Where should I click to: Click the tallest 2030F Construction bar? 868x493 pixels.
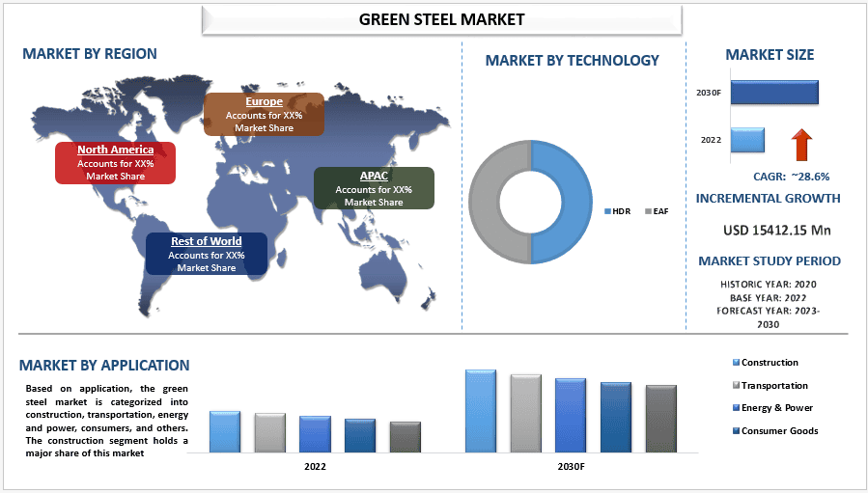pyautogui.click(x=481, y=411)
